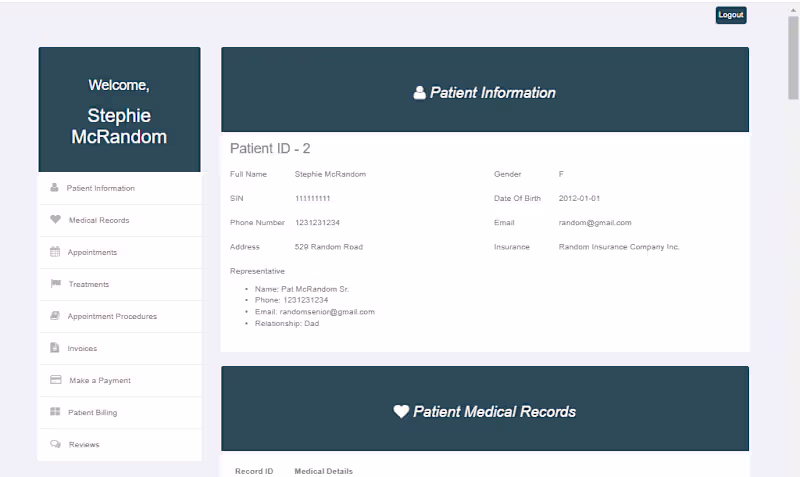Image resolution: width=800 pixels, height=477 pixels.
Task: Click the flag icon beside Treatments
Action: click(x=55, y=284)
